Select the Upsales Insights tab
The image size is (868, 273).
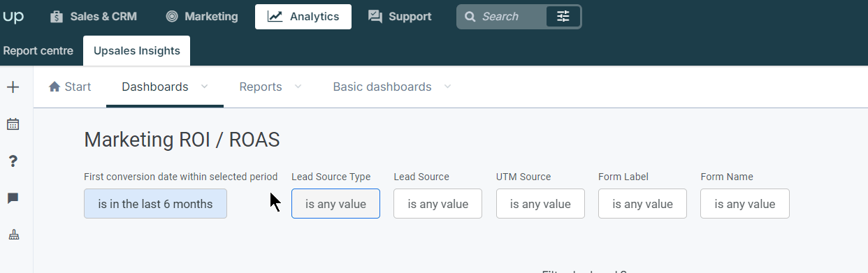click(137, 51)
